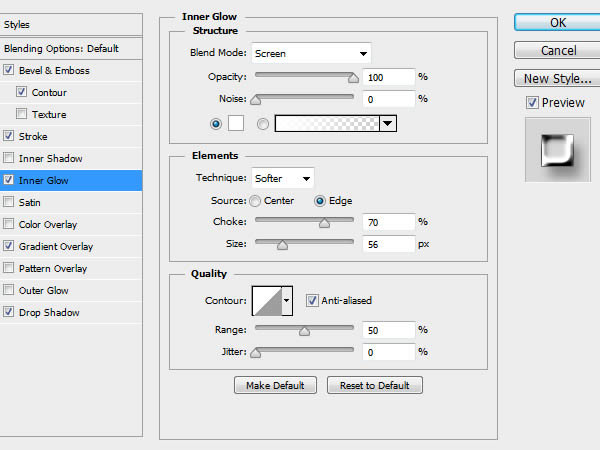Image resolution: width=600 pixels, height=450 pixels.
Task: Uncheck the Preview checkbox
Action: click(x=532, y=103)
